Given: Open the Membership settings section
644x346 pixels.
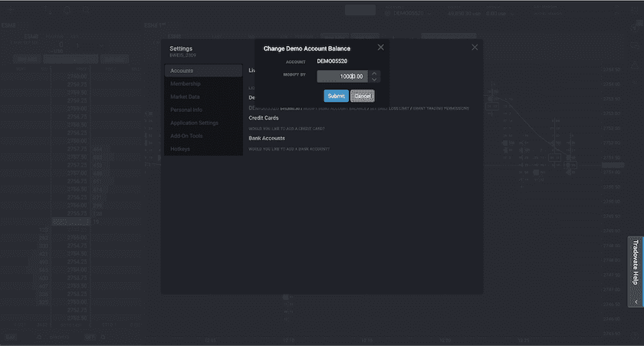Looking at the screenshot, I should coord(203,84).
